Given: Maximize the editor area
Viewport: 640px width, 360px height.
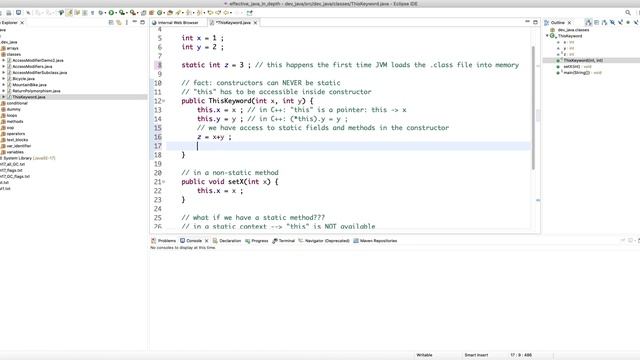Looking at the screenshot, I should point(535,22).
